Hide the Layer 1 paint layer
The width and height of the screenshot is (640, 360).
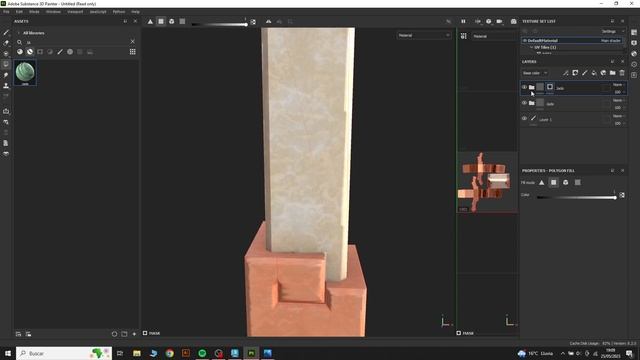(524, 118)
